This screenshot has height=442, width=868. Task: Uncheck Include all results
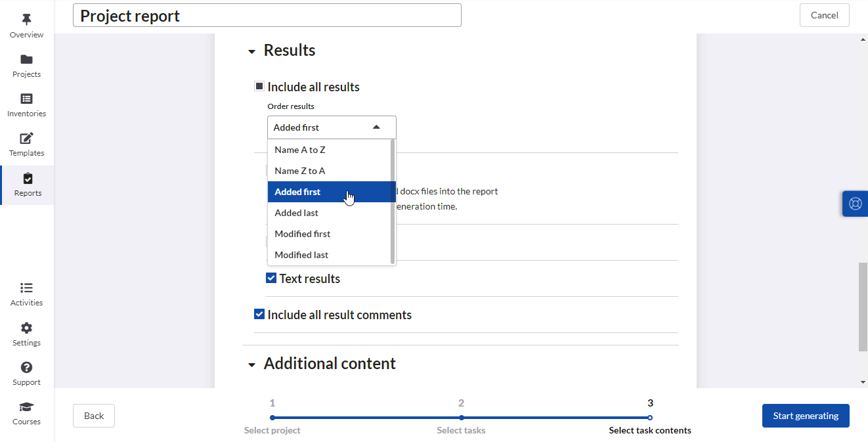[x=259, y=86]
